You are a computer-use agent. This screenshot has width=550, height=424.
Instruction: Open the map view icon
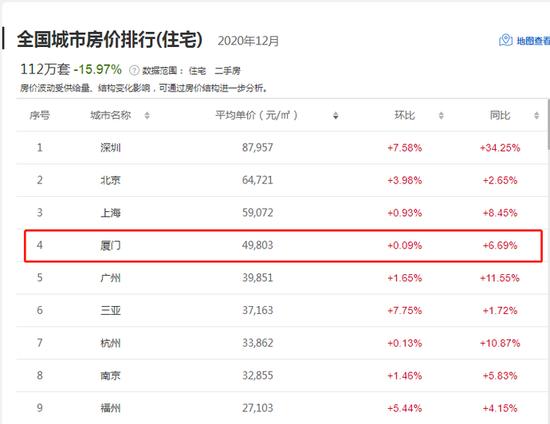pos(505,40)
